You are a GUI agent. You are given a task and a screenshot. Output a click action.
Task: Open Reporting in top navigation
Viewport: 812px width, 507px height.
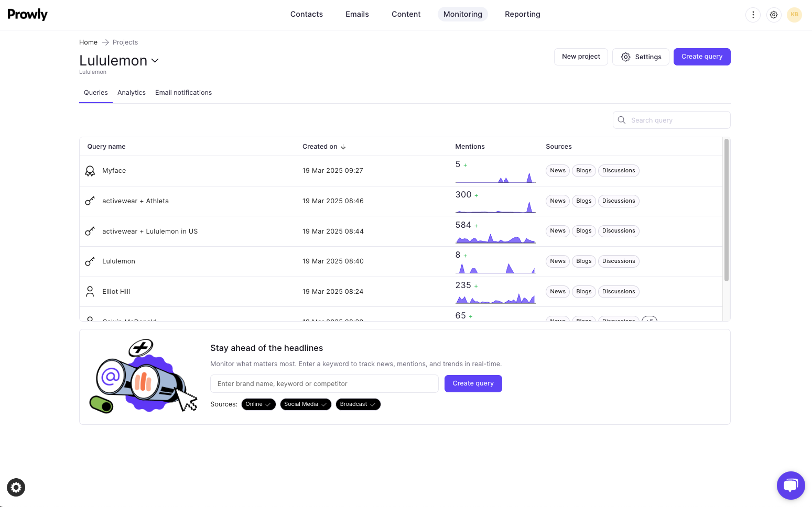pyautogui.click(x=523, y=14)
